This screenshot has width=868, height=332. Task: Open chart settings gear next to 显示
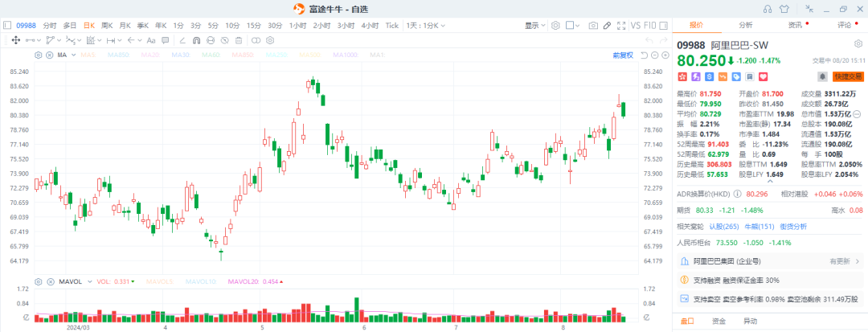click(x=556, y=26)
